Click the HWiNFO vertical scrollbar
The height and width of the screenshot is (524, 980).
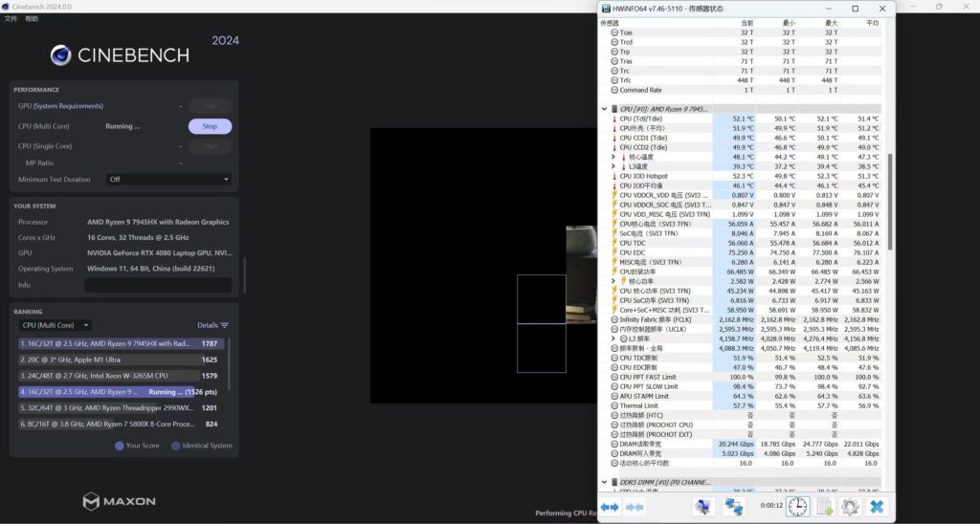(x=891, y=200)
